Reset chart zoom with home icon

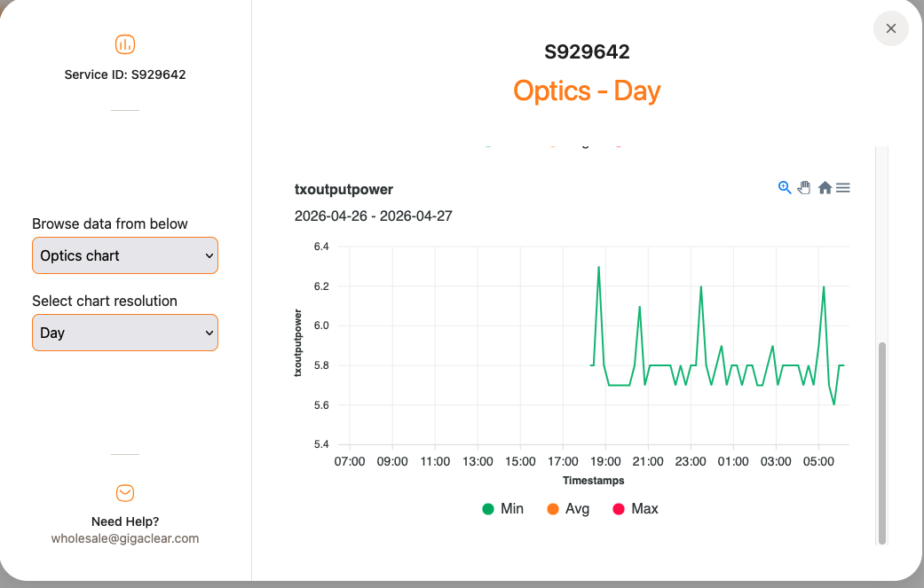(825, 188)
